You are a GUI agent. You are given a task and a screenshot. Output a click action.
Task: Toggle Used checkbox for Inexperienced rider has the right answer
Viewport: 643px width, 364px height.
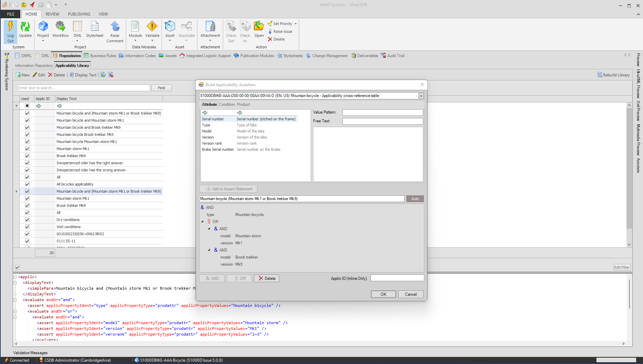click(x=27, y=163)
